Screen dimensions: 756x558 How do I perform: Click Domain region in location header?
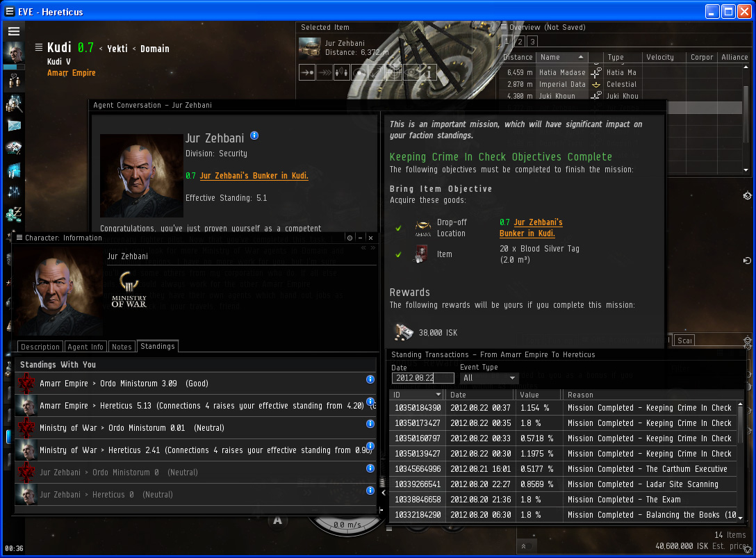point(155,49)
